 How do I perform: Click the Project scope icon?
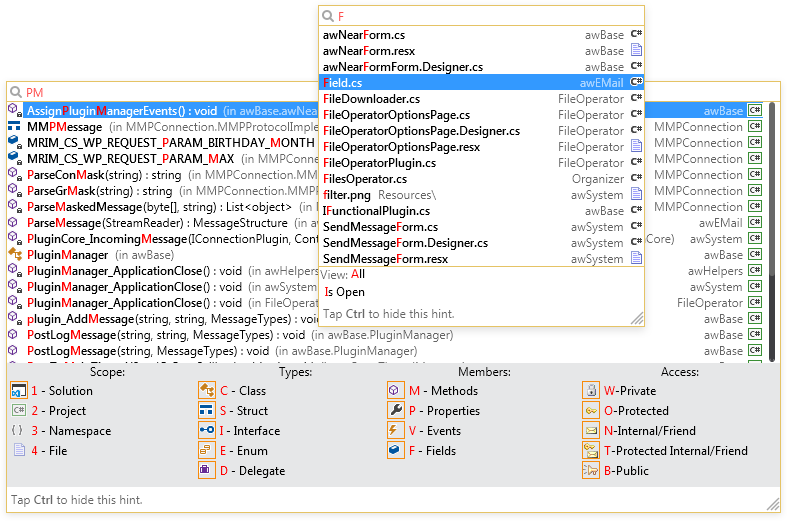click(19, 411)
